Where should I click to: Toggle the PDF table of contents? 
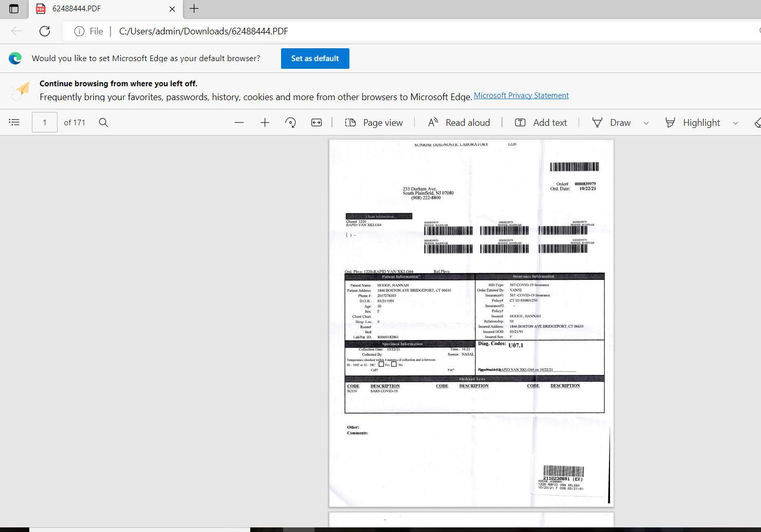tap(14, 122)
